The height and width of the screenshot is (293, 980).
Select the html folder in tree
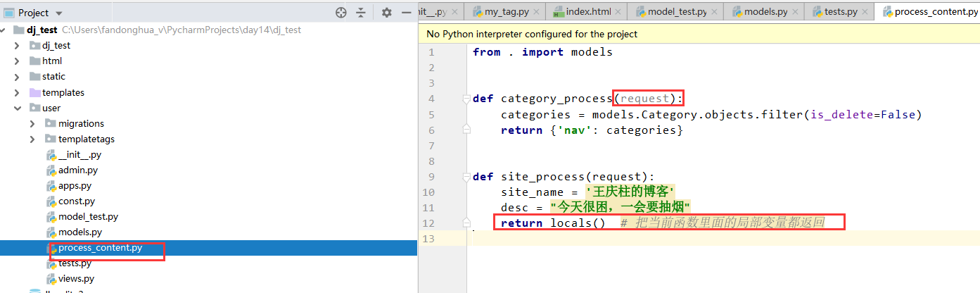pyautogui.click(x=52, y=61)
